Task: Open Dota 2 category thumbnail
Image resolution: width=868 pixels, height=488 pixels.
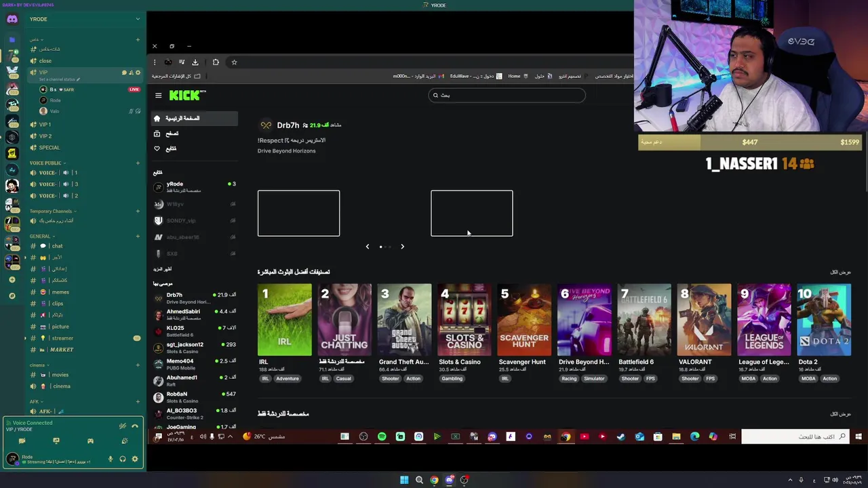Action: [824, 320]
